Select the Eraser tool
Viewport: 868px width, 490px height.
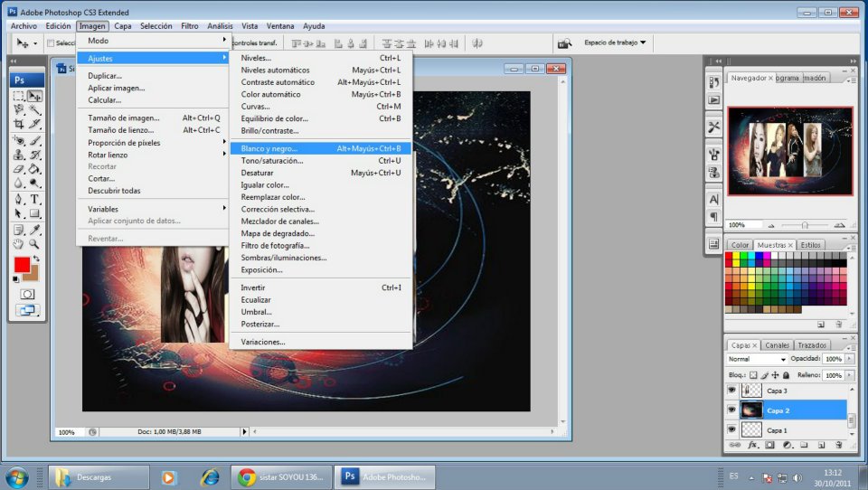coord(19,169)
